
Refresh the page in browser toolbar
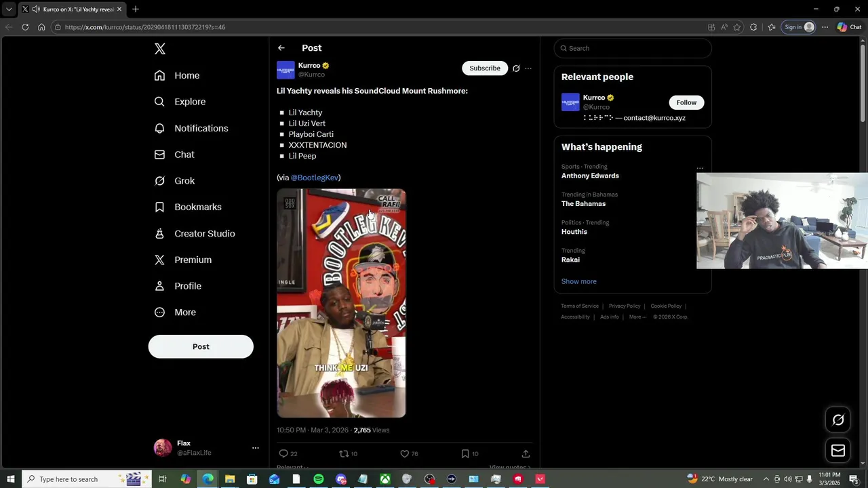coord(25,27)
